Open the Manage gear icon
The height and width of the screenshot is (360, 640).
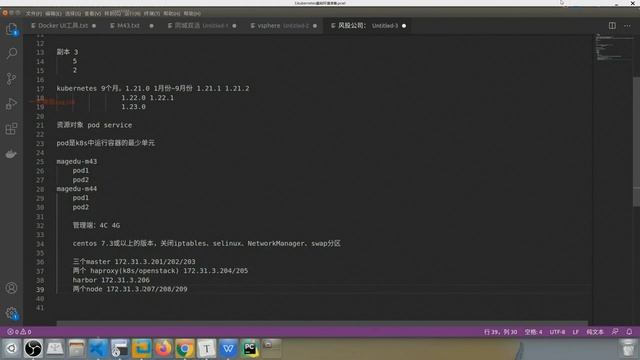[11, 313]
